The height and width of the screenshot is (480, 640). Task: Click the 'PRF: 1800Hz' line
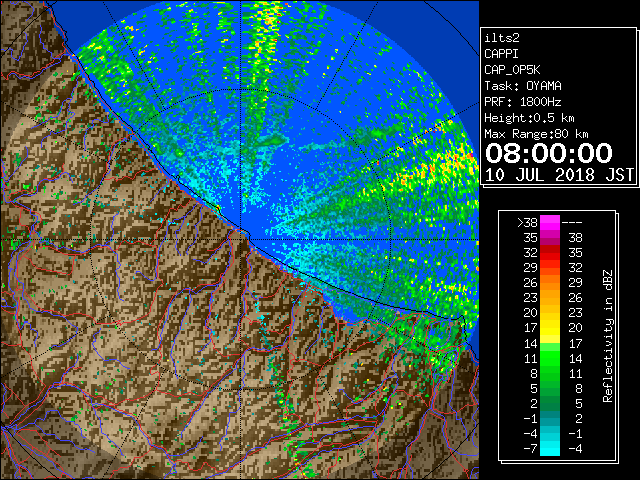pos(523,102)
